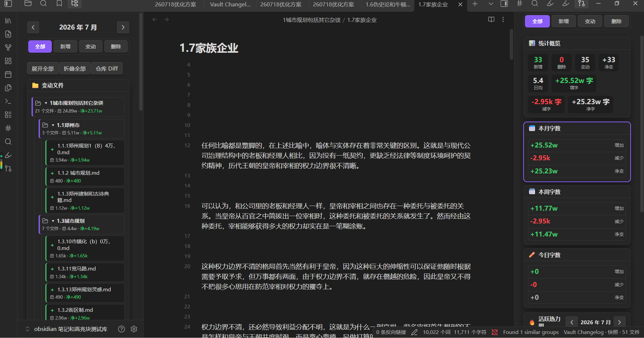
Task: Close the 1.7家族企业 tab
Action: click(x=460, y=4)
